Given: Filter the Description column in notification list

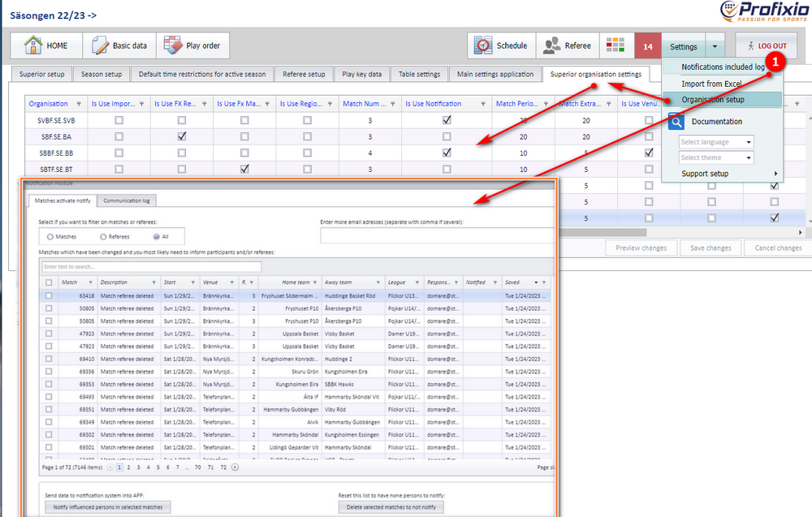Looking at the screenshot, I should pos(153,282).
